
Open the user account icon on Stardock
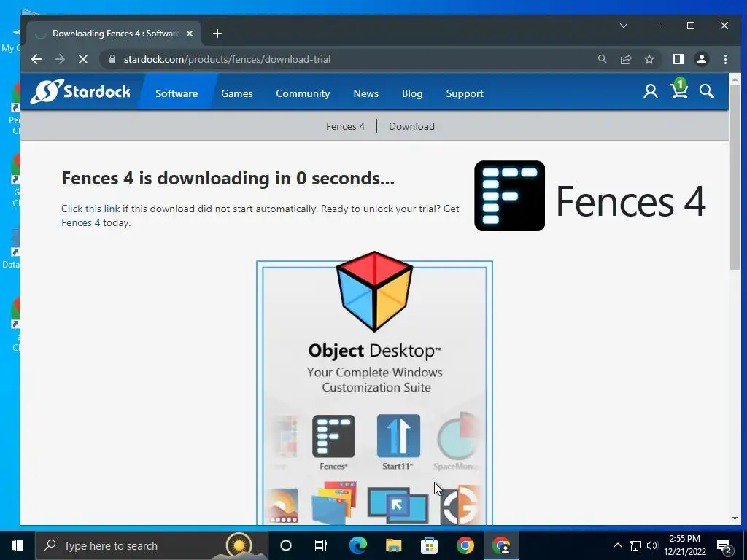(650, 91)
